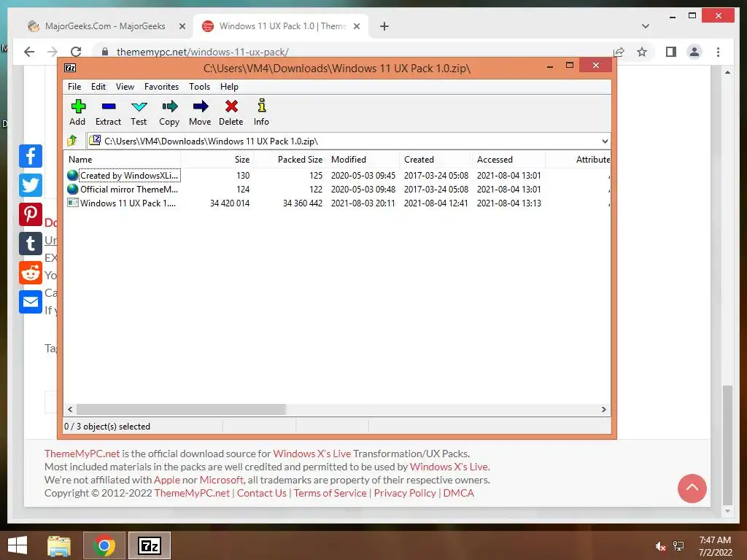
Task: Click the 7-Zip horizontal scrollbar thumb
Action: [x=181, y=410]
